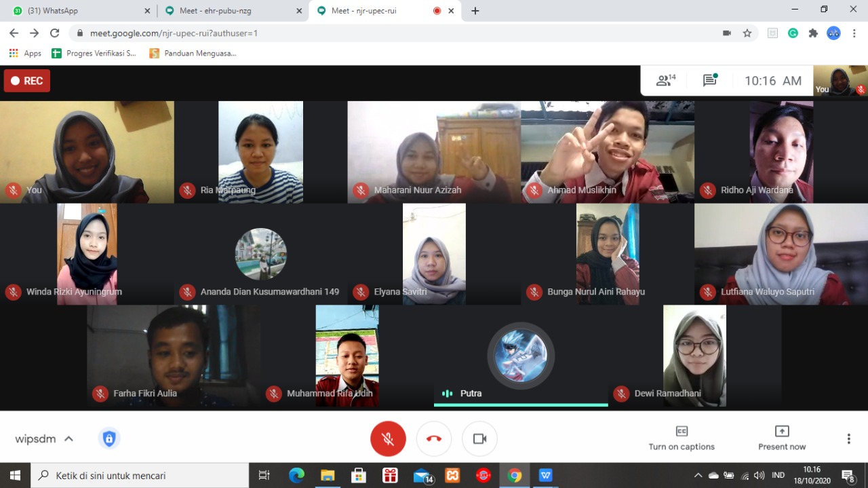Screen dimensions: 868x488
Task: Open the Chrome profile avatar
Action: point(833,33)
